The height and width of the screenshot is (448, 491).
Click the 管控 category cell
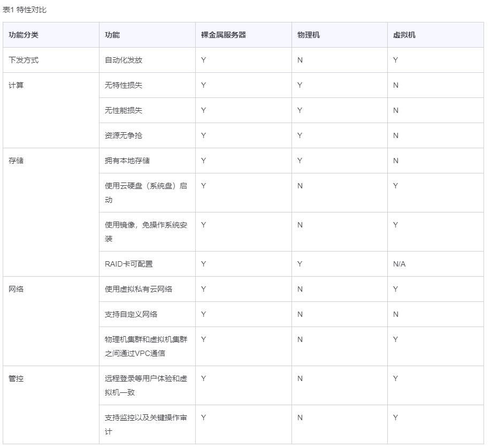(16, 378)
